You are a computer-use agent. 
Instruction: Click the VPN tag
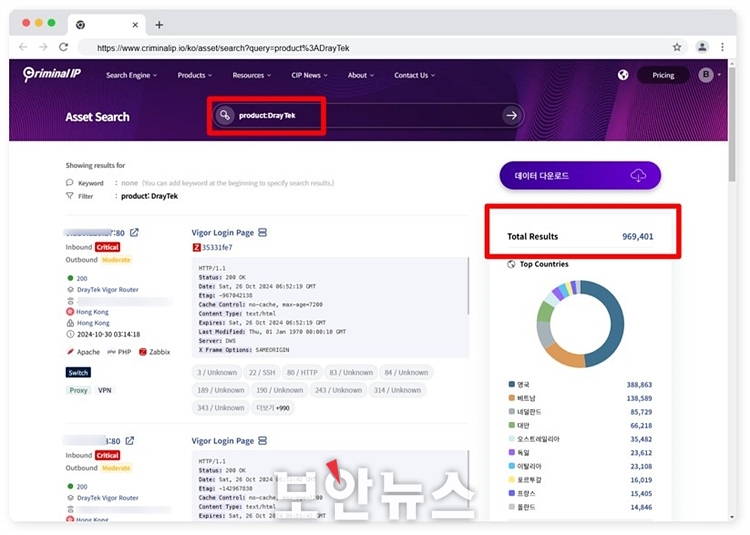[105, 390]
